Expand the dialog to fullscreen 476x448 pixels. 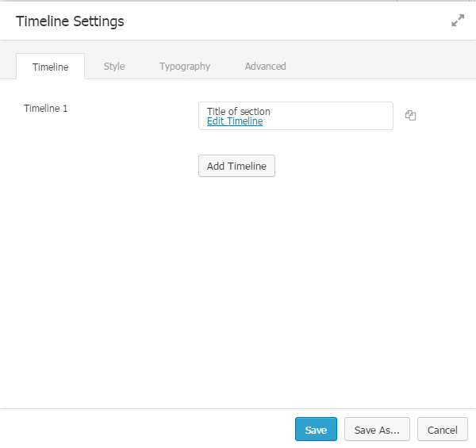[458, 21]
